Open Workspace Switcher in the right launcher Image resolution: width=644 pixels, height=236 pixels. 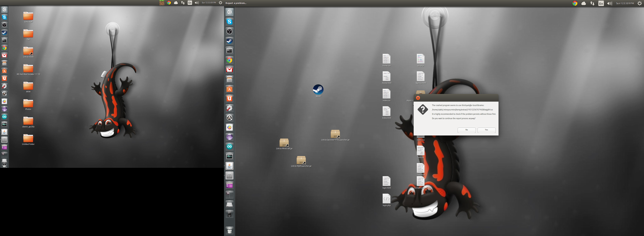(229, 195)
